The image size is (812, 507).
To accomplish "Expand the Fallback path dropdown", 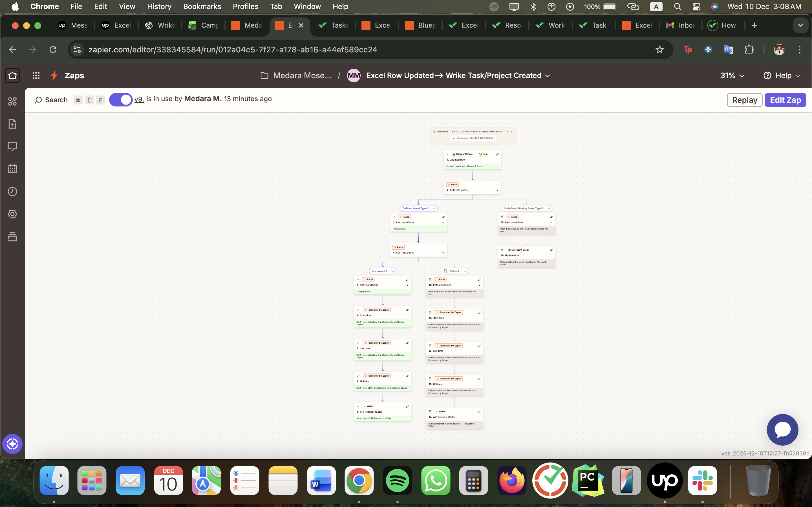I will point(465,271).
